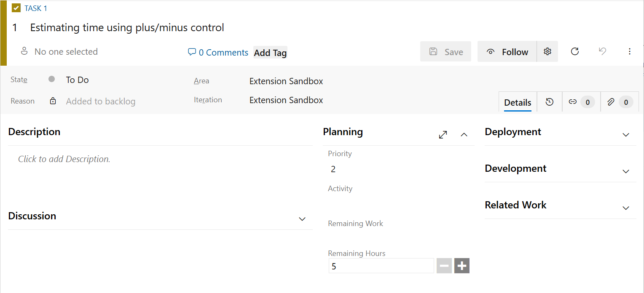Expand the Discussion section
Image resolution: width=644 pixels, height=293 pixels.
coord(302,219)
